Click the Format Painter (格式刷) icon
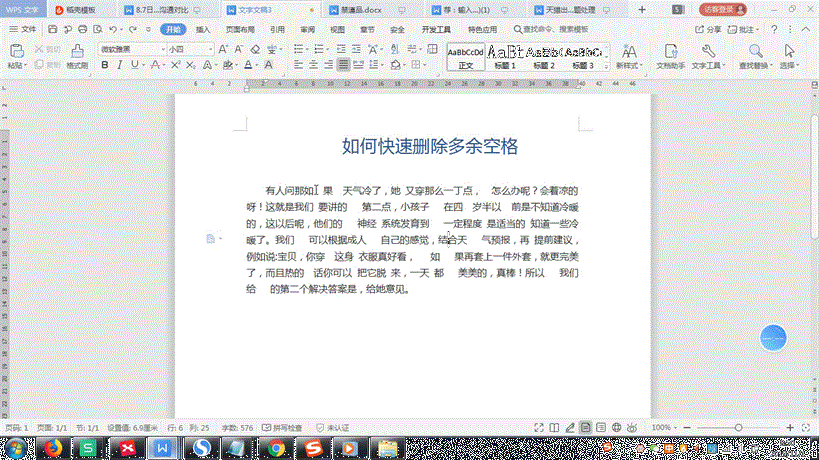This screenshot has height=460, width=819. (77, 56)
